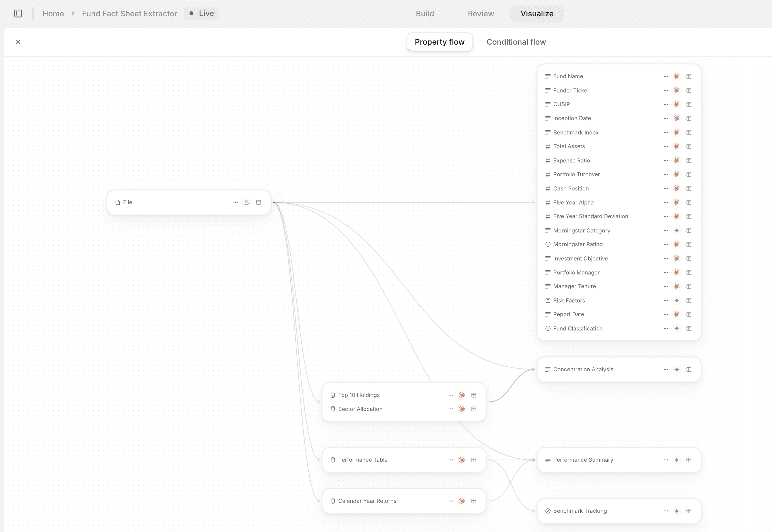Open the table icon for Performance Summary
The image size is (772, 532).
coord(689,460)
